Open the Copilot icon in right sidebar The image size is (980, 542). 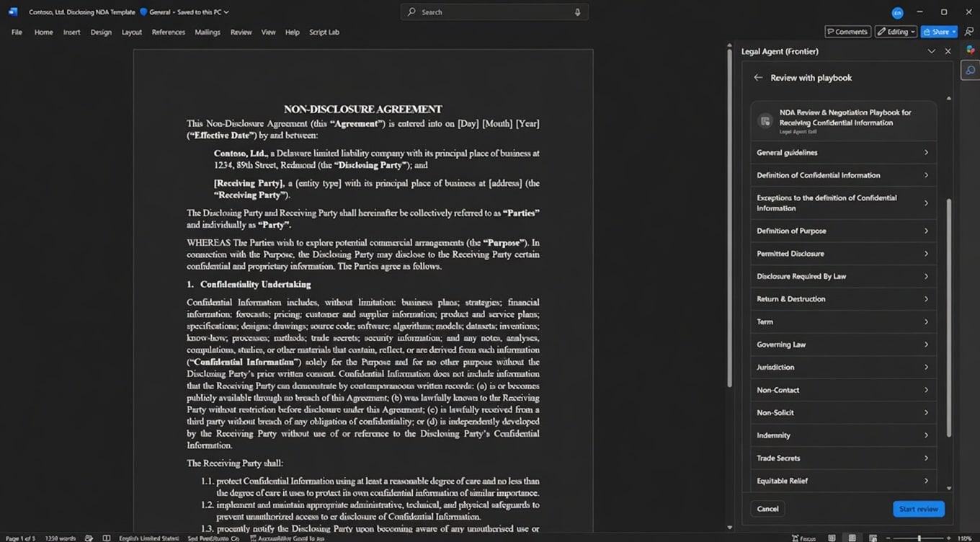[971, 50]
